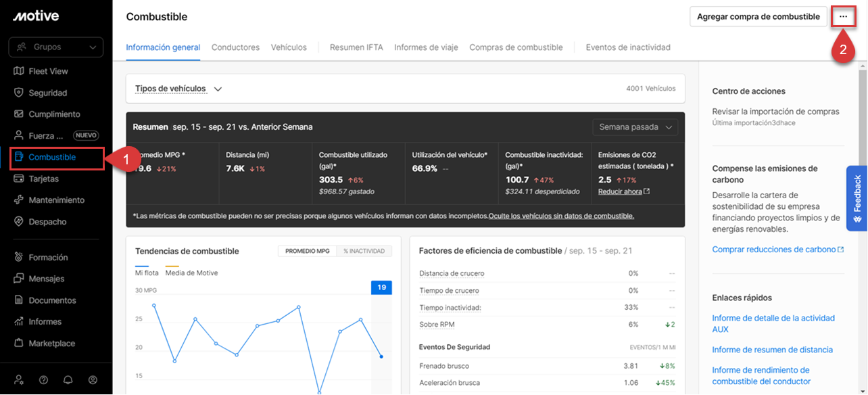
Task: Click Distancia value 7.6K
Action: click(235, 168)
